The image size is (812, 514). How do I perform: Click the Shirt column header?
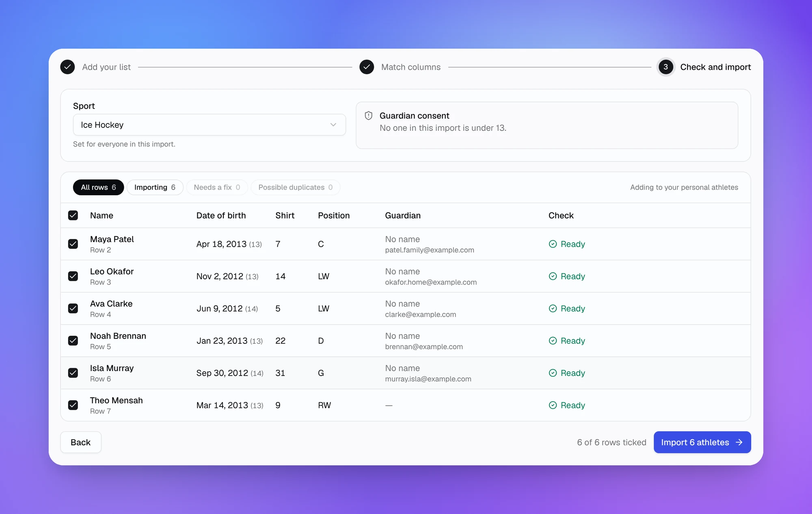click(285, 216)
